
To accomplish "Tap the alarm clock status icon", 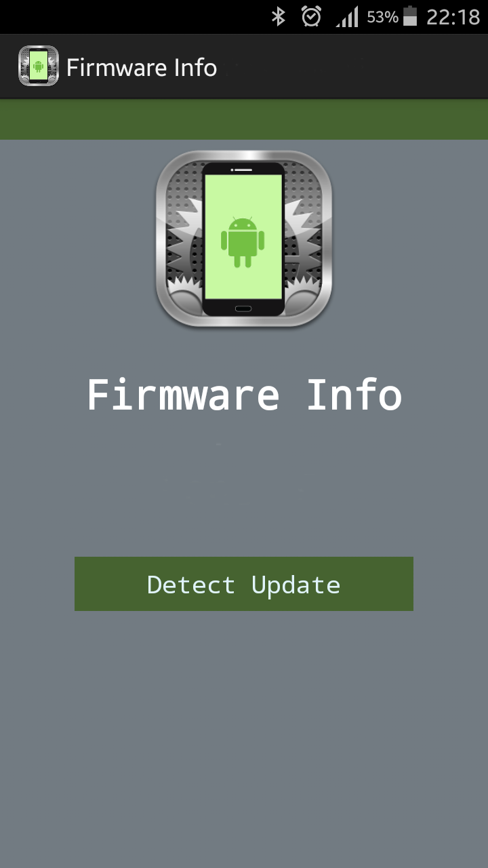I will [311, 16].
